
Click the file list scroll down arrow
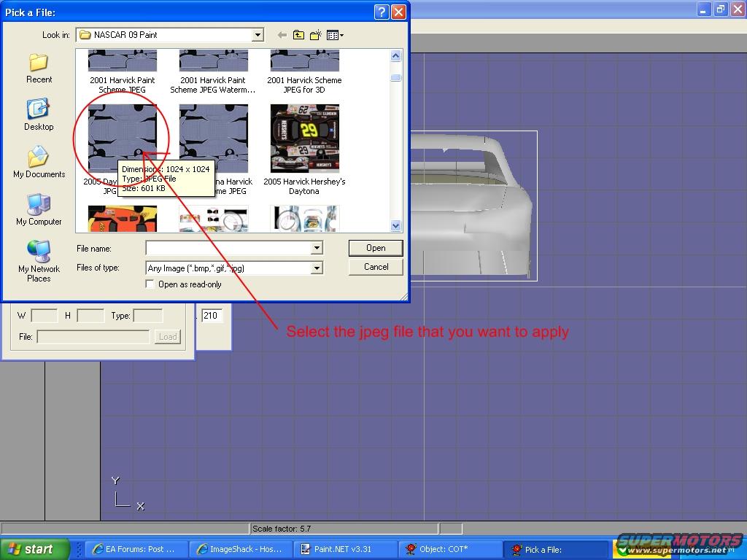click(x=396, y=226)
